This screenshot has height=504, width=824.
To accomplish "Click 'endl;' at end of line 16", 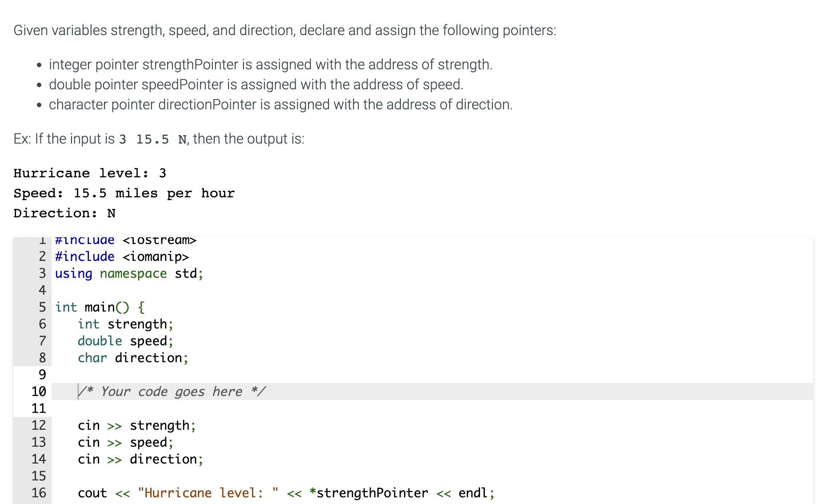I will tap(476, 493).
